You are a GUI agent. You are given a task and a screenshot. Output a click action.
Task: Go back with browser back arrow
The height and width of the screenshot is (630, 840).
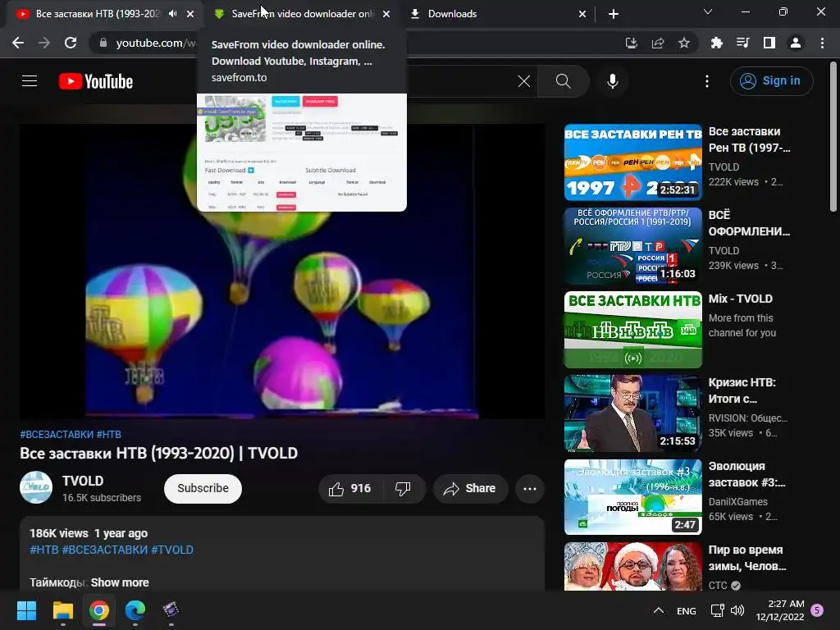18,43
